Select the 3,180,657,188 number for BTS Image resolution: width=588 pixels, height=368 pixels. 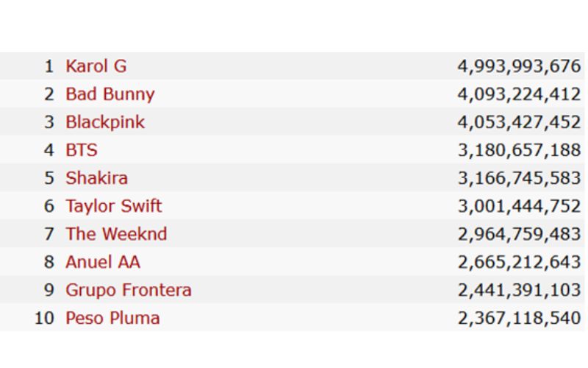(519, 150)
